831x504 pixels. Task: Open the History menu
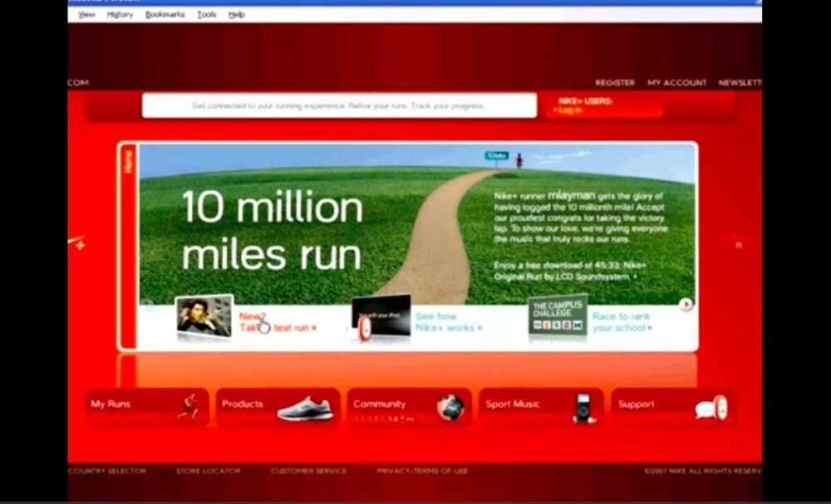120,15
